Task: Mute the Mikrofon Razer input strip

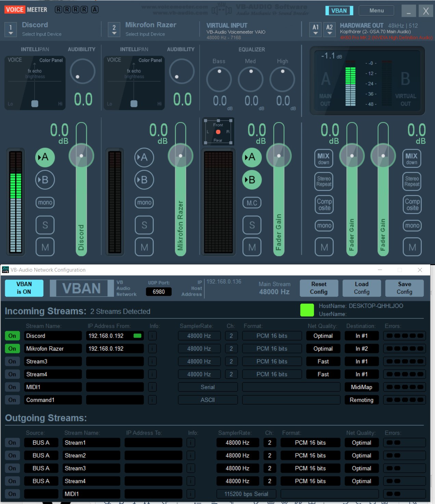Action: (x=144, y=247)
